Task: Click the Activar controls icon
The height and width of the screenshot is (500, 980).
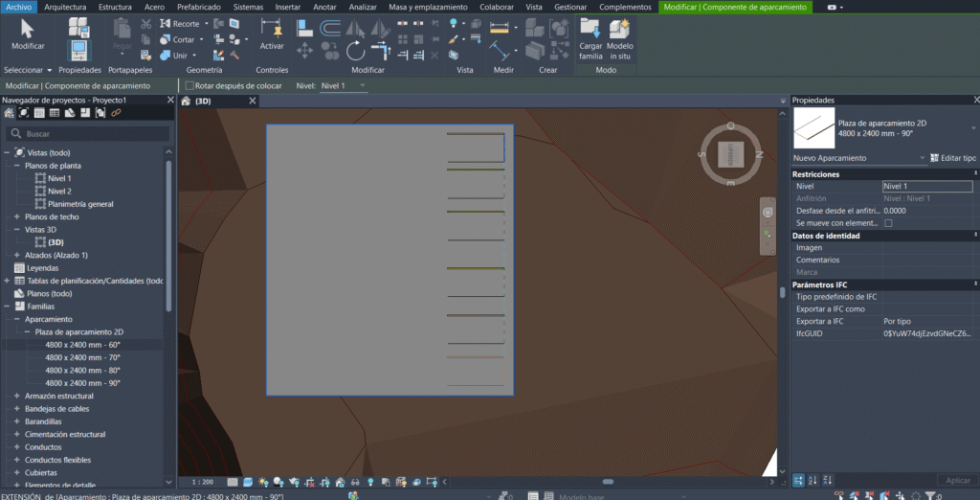Action: (x=272, y=34)
